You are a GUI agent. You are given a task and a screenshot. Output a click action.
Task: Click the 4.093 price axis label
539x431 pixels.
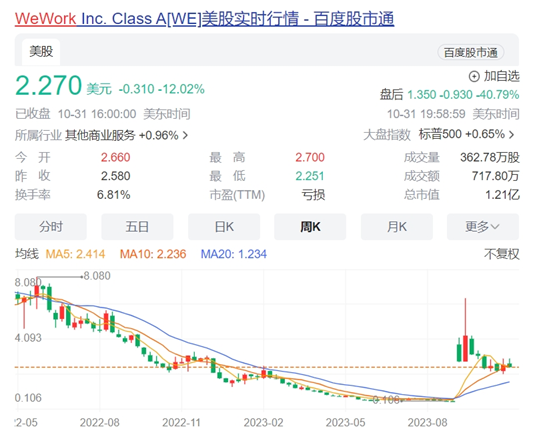28,338
